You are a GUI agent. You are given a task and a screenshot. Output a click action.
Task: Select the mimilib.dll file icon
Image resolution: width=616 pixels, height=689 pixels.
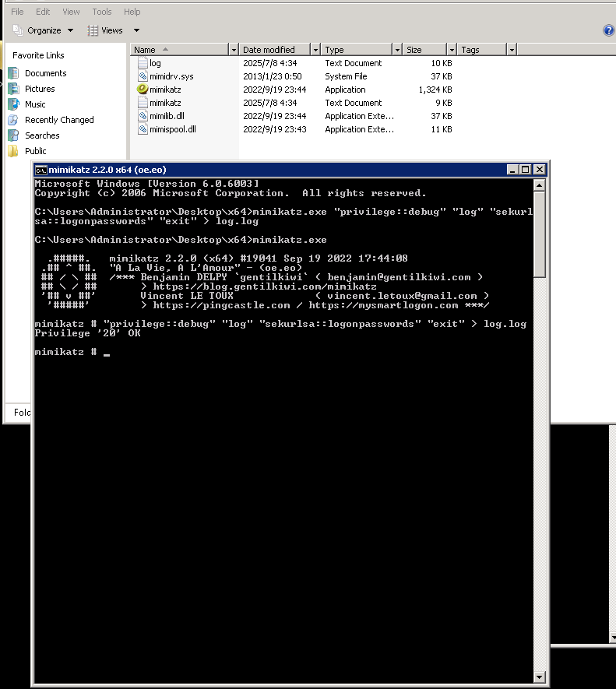[x=143, y=115]
